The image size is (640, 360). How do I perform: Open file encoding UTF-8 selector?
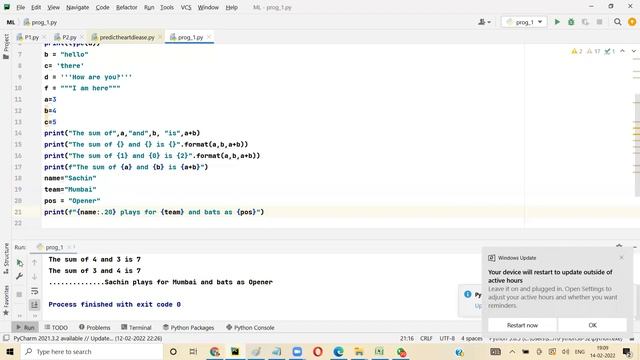(447, 338)
